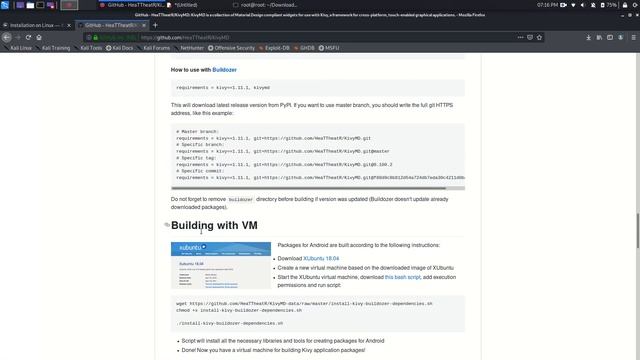The width and height of the screenshot is (640, 360).
Task: Open the NetHunter bookmark
Action: point(189,48)
